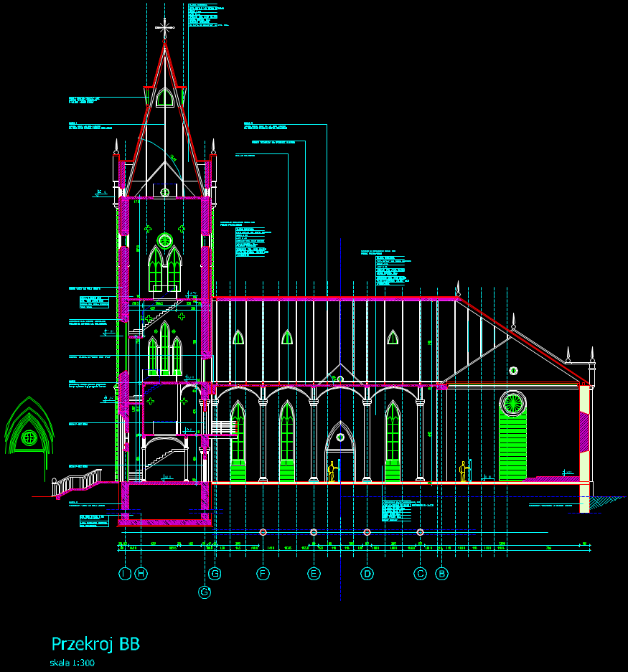Click the green rose window in the tower
Screen dimensions: 628x672
pyautogui.click(x=165, y=240)
